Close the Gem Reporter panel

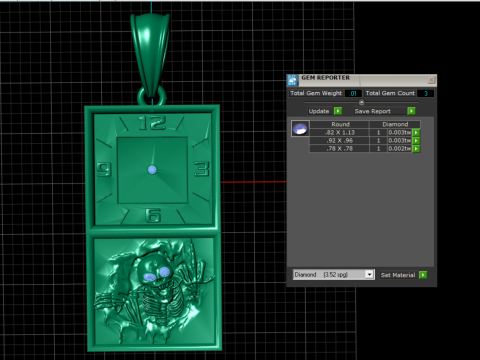click(431, 80)
